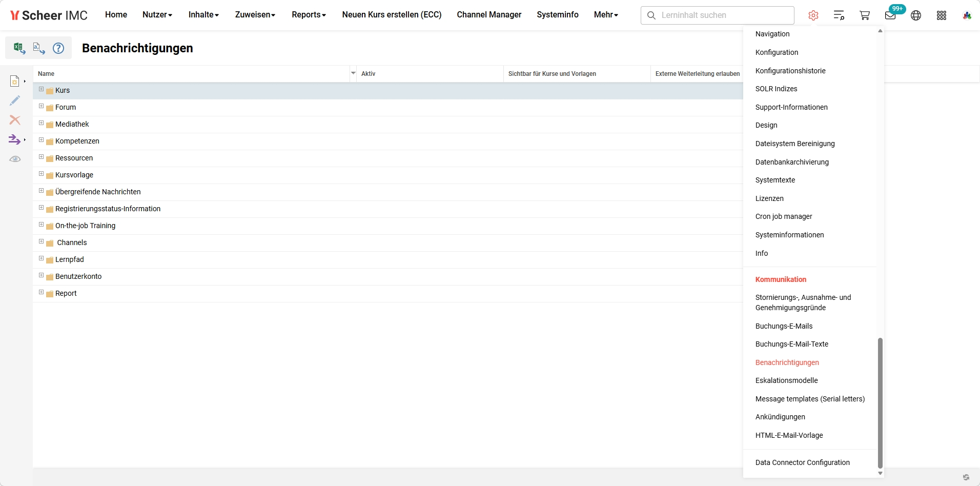Click the magnifier icon in search field

pos(651,15)
